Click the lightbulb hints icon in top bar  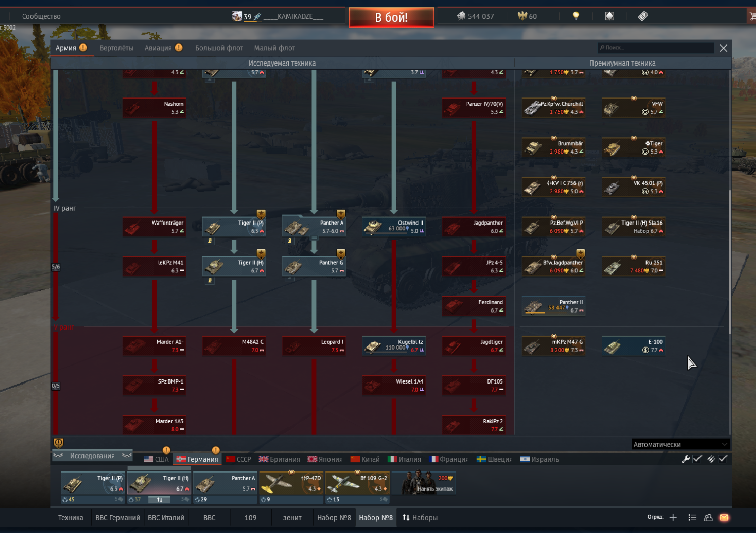tap(576, 16)
